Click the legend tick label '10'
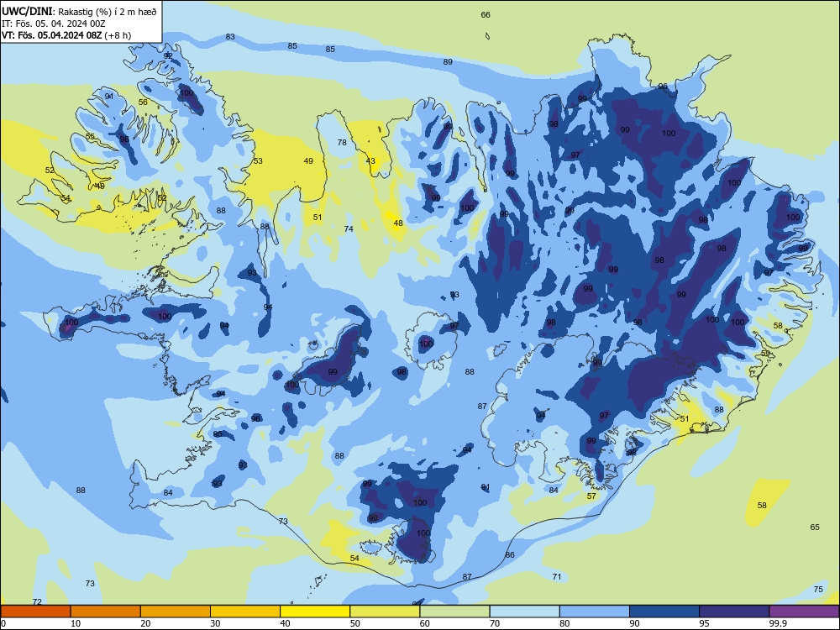 (76, 623)
